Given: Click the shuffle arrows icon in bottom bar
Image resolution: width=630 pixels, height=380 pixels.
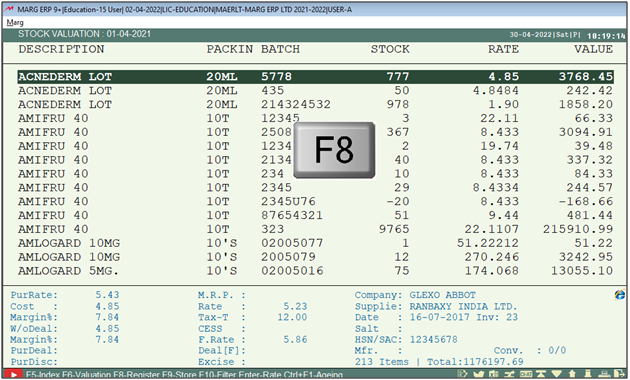Looking at the screenshot, I should pyautogui.click(x=509, y=374).
